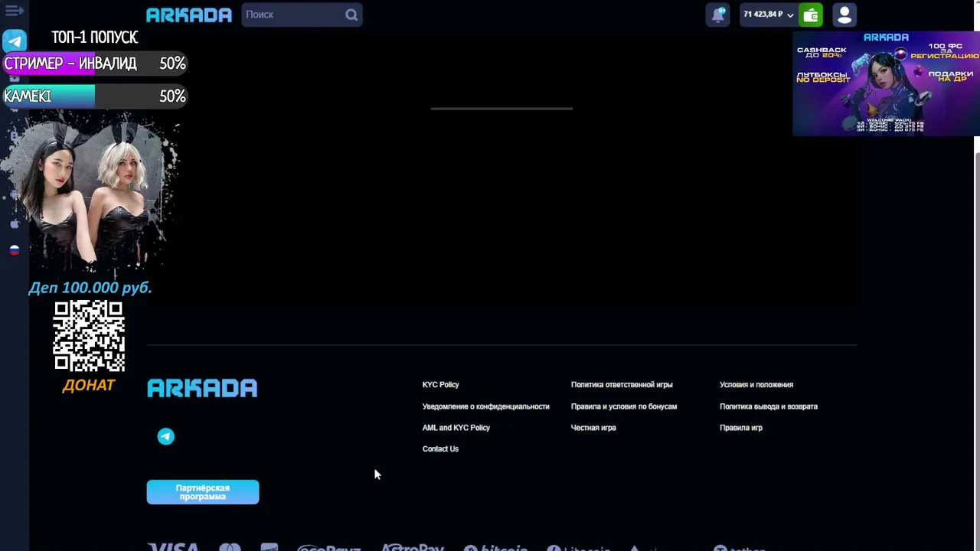Viewport: 980px width, 551px height.
Task: Click the ARKADA logo in the header
Action: coord(189,15)
